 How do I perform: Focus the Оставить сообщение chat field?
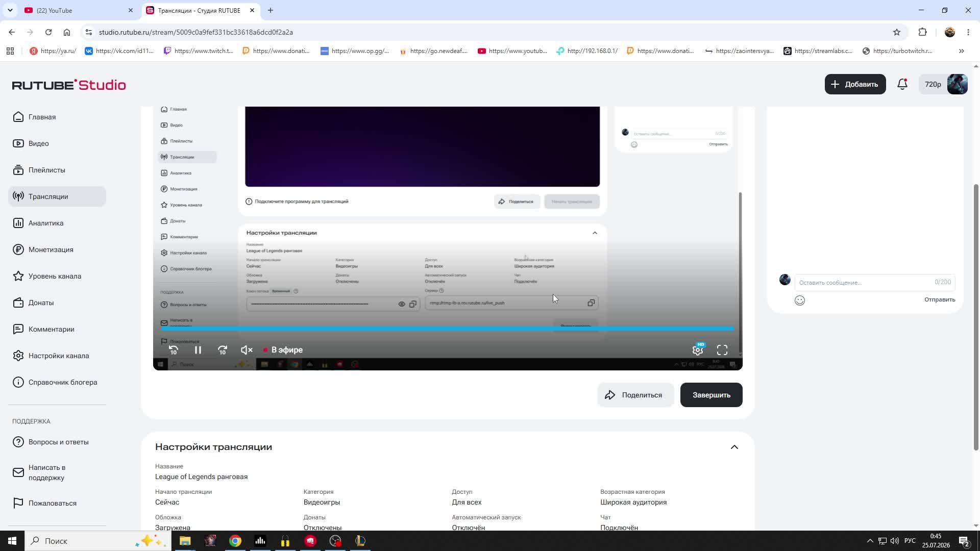874,282
